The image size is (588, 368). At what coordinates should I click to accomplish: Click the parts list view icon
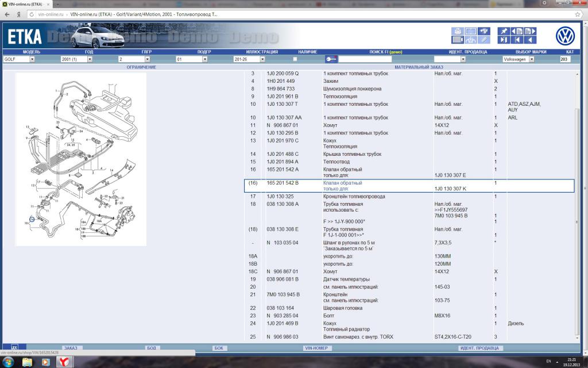(x=457, y=40)
